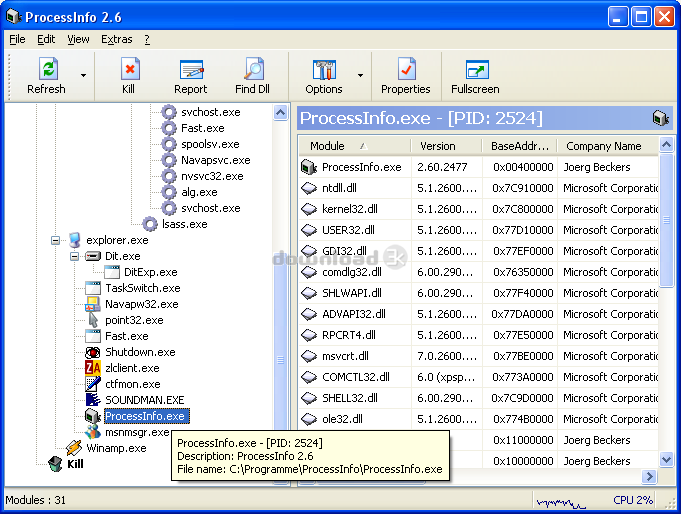
Task: Collapse the Dit.exe tree node
Action: pyautogui.click(x=74, y=256)
